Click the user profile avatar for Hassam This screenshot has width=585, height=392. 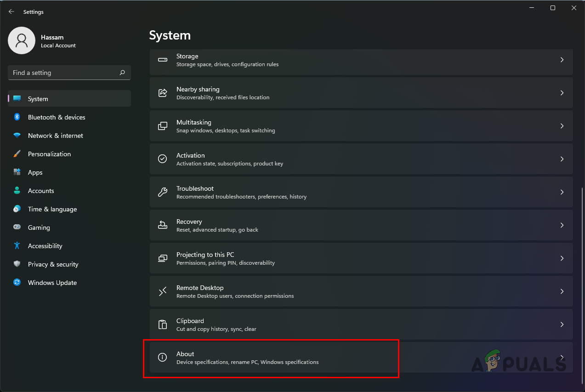[x=22, y=40]
